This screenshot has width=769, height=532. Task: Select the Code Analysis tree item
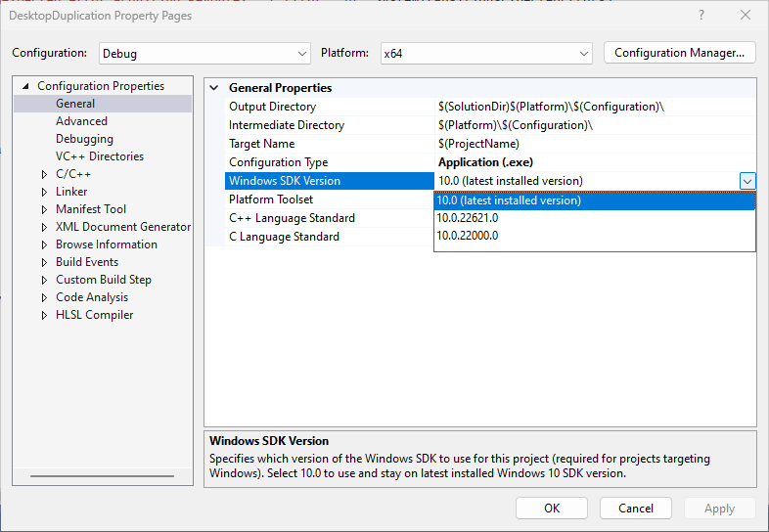click(x=92, y=297)
